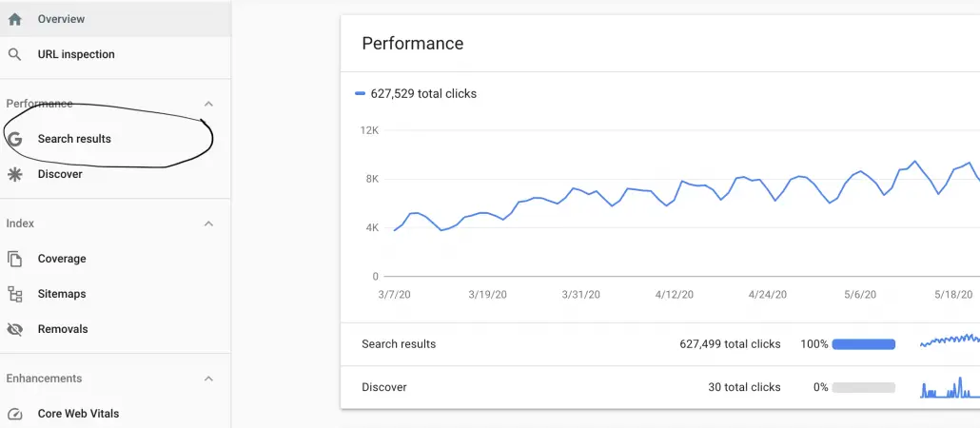Click the blue 100% Search results bar
This screenshot has width=980, height=428.
click(x=864, y=344)
